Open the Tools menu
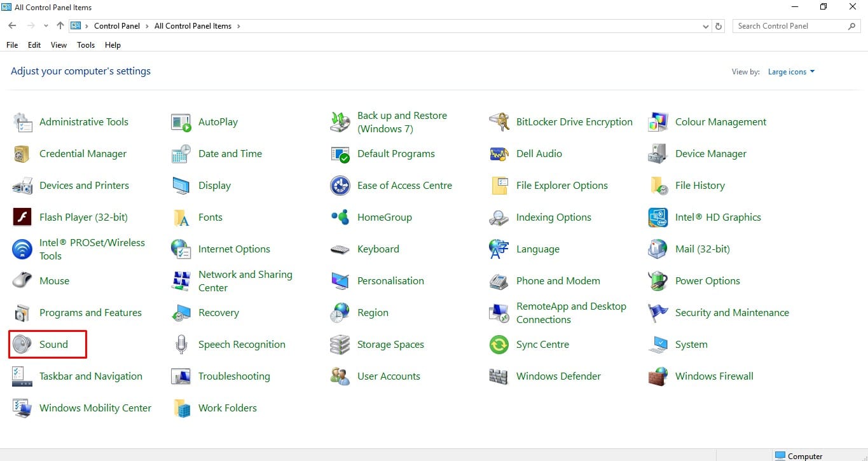Screen dimensions: 868x461 86,45
